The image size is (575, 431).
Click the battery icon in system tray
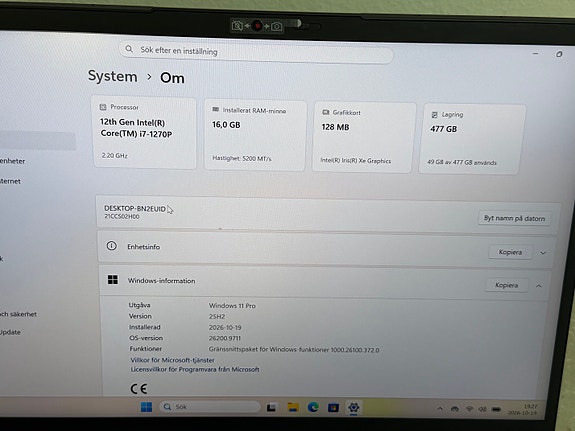coord(496,409)
